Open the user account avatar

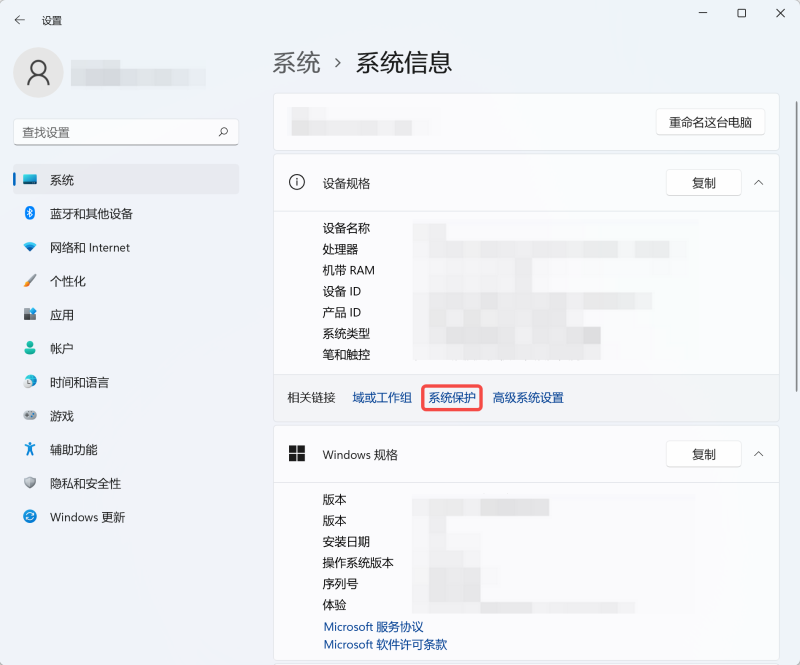coord(38,72)
